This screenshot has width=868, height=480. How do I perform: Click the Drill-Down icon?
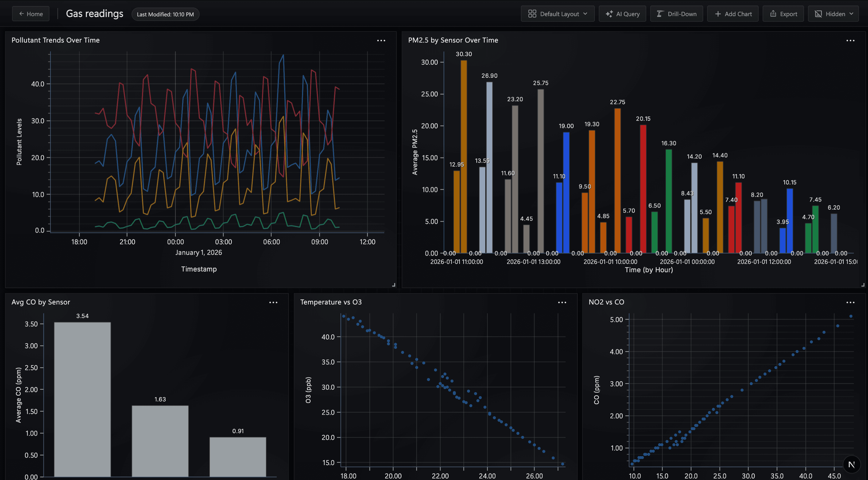point(660,14)
